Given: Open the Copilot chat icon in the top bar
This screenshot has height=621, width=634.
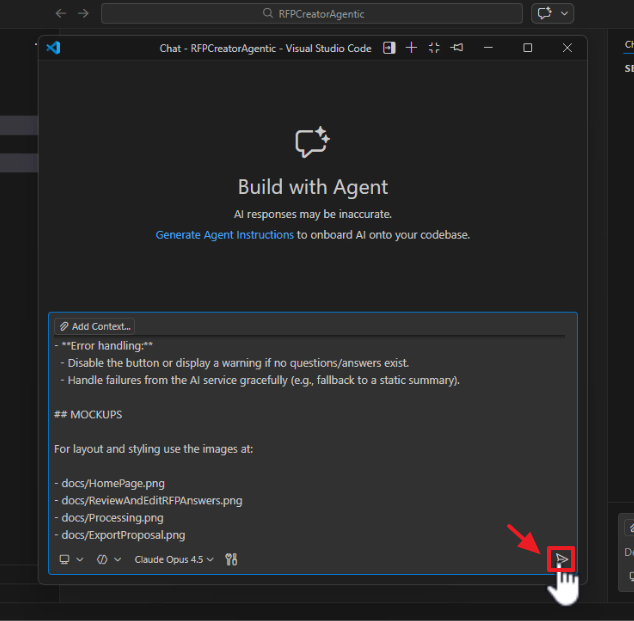Looking at the screenshot, I should (x=545, y=14).
